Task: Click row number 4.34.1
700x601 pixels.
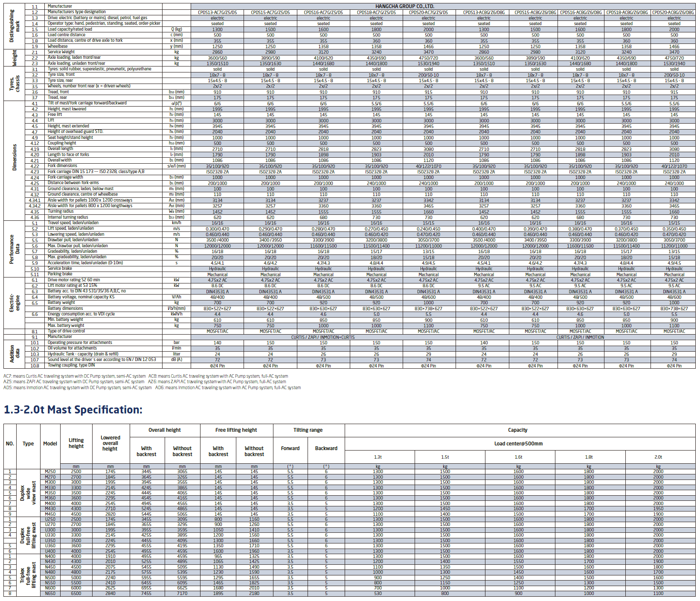Action: [35, 200]
